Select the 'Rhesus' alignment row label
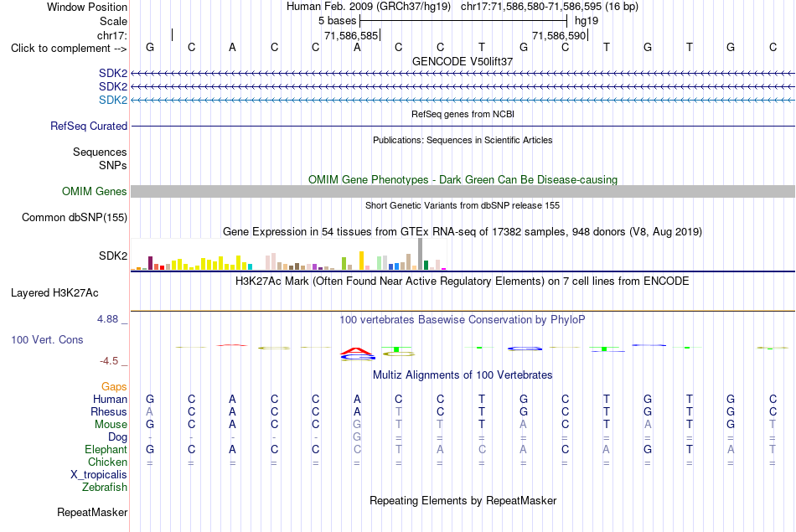Image resolution: width=796 pixels, height=532 pixels. click(109, 411)
